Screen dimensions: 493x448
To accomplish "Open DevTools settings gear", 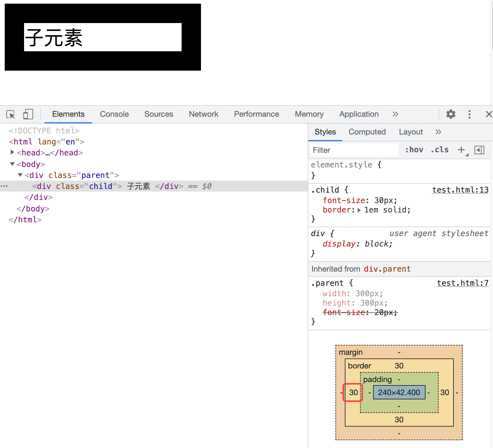I will tap(451, 114).
